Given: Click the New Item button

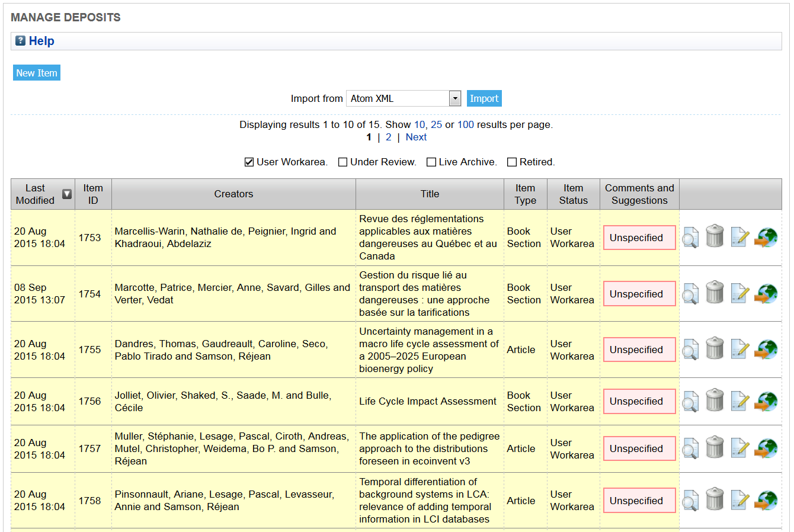Looking at the screenshot, I should [37, 73].
